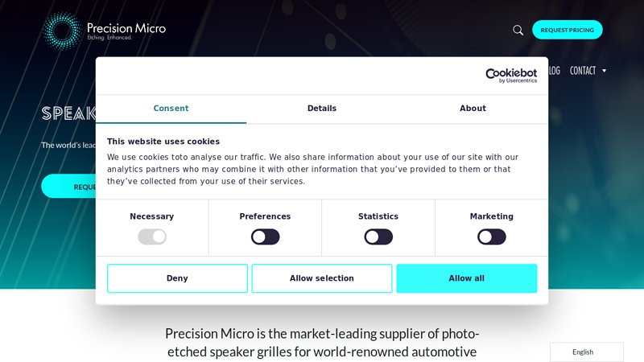Turn on the Statistics cookies switch
The width and height of the screenshot is (644, 362).
tap(378, 237)
